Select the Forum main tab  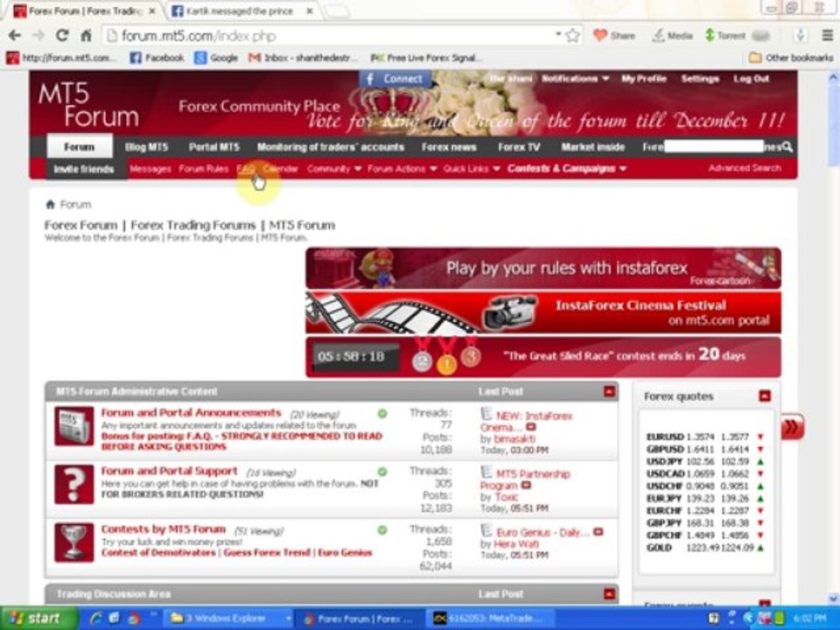coord(80,146)
